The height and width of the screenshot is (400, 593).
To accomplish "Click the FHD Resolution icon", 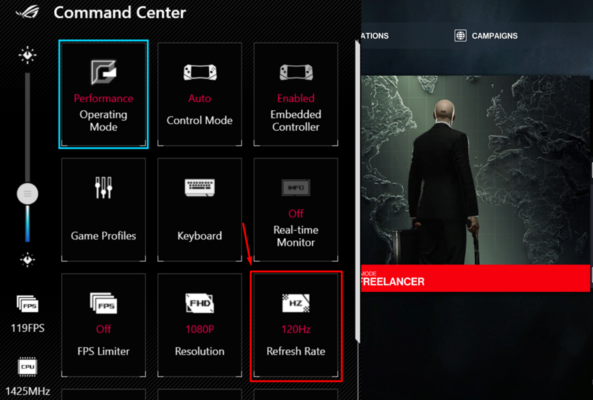I will (200, 303).
